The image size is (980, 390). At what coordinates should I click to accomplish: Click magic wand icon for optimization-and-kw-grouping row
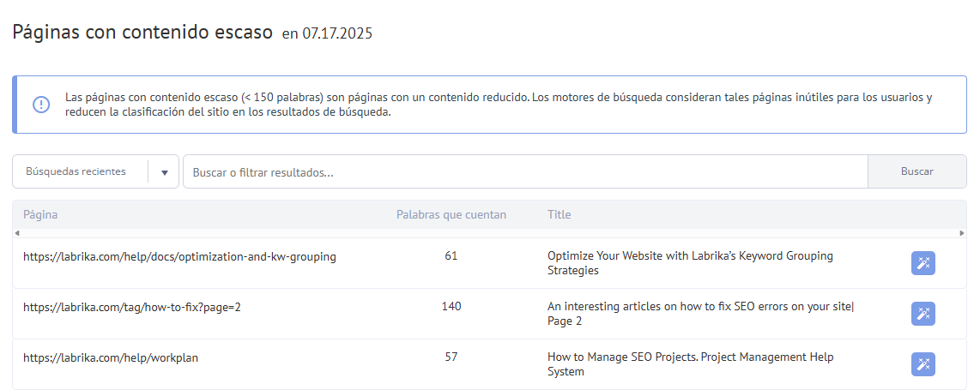coord(923,263)
